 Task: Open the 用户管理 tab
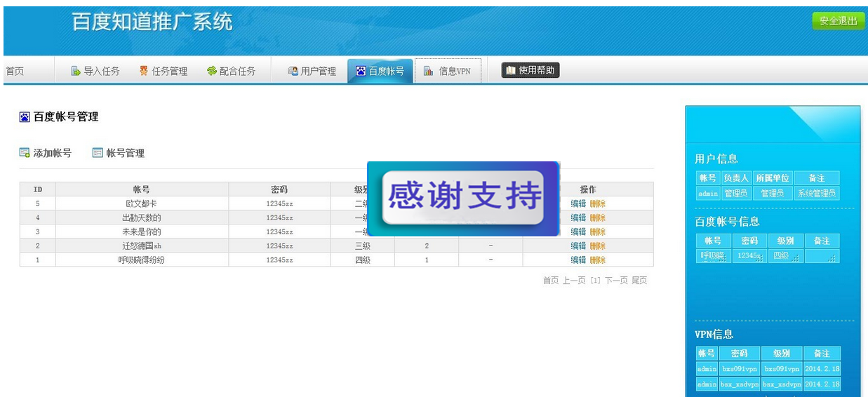click(x=312, y=71)
